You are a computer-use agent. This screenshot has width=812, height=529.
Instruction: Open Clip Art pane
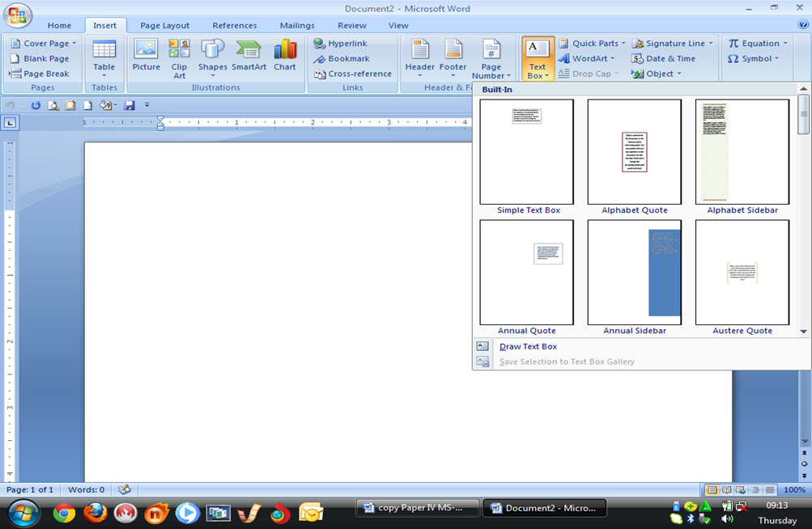tap(179, 59)
